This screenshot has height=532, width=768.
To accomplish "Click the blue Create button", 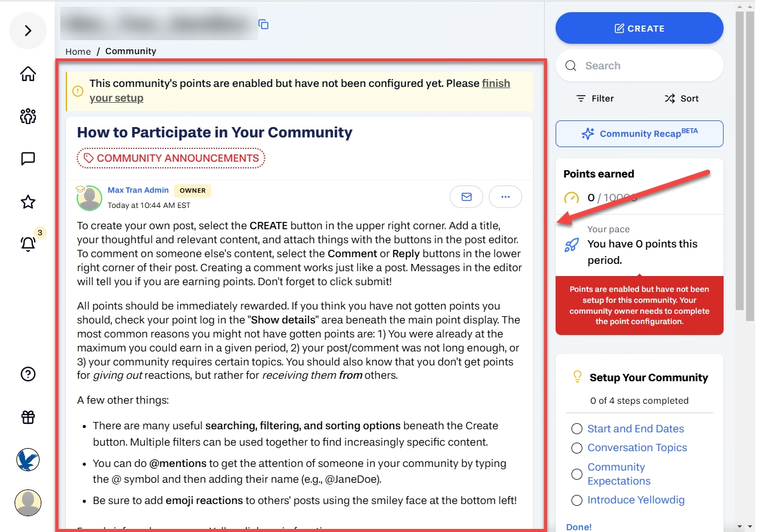I will (640, 29).
